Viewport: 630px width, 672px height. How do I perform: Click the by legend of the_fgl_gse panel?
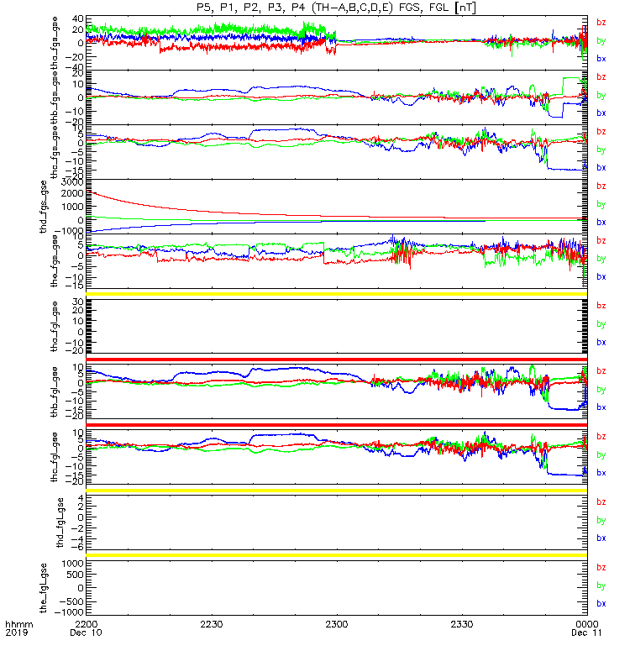[601, 585]
